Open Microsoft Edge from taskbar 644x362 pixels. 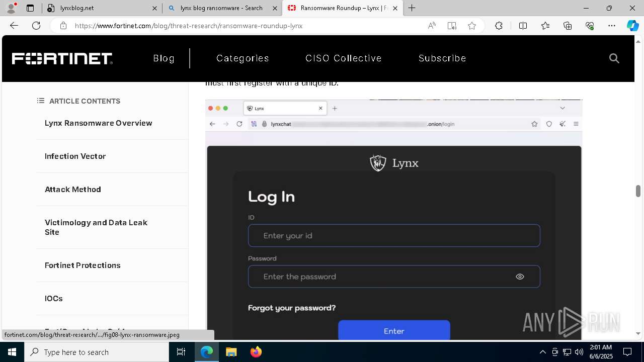point(207,352)
